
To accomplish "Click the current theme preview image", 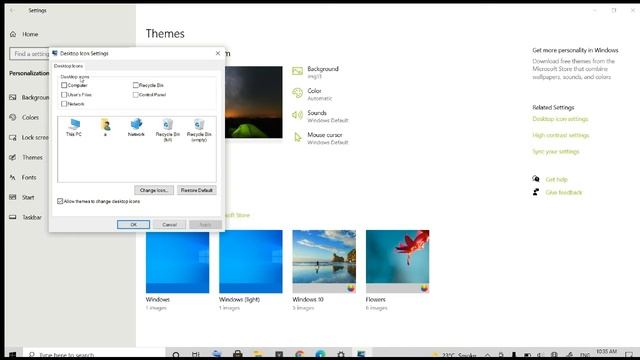I will pos(253,102).
